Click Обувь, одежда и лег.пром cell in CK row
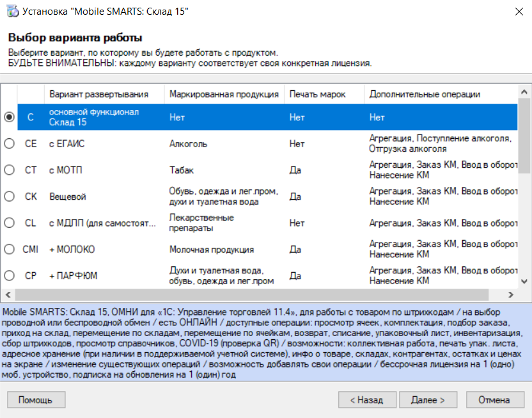Screen dimensions: 532x418 (224, 197)
